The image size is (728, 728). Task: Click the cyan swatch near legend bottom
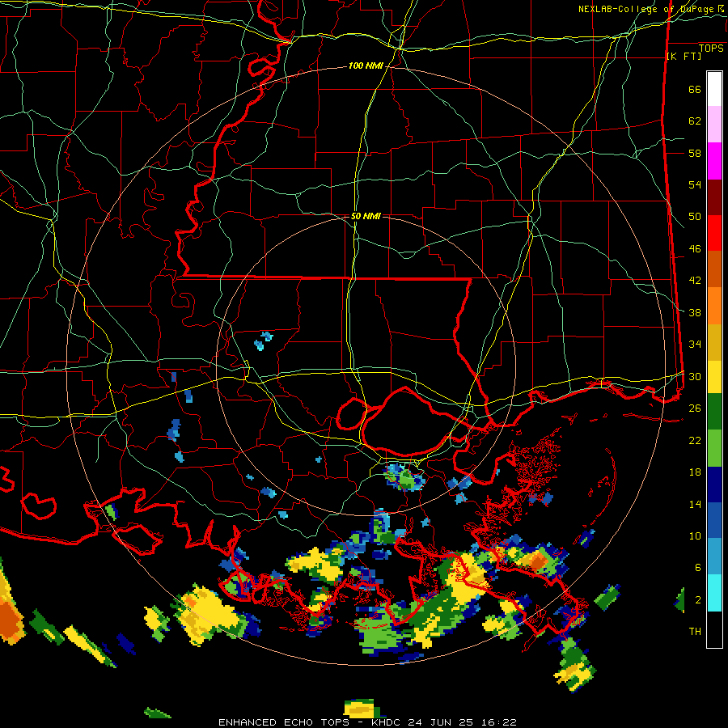[x=714, y=593]
